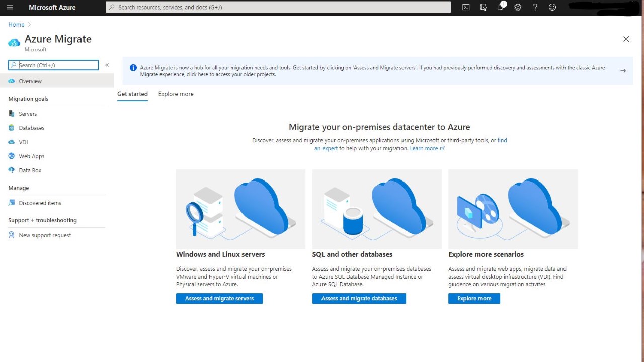The image size is (644, 362).
Task: Click the New support request person icon
Action: coord(12,235)
